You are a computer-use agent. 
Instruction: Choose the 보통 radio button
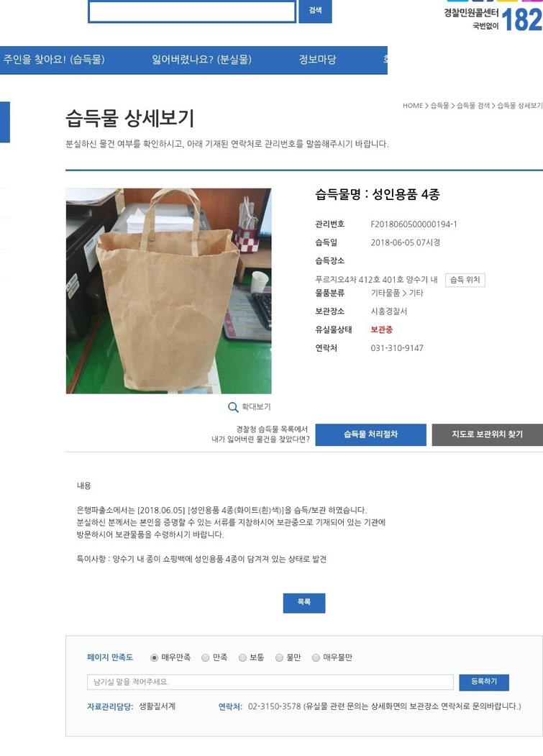click(x=242, y=657)
